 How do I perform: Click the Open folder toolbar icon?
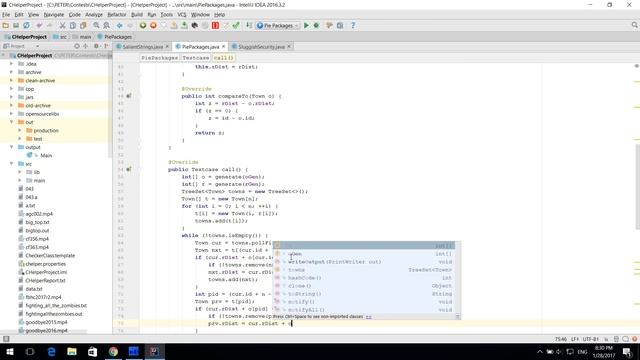coord(6,25)
